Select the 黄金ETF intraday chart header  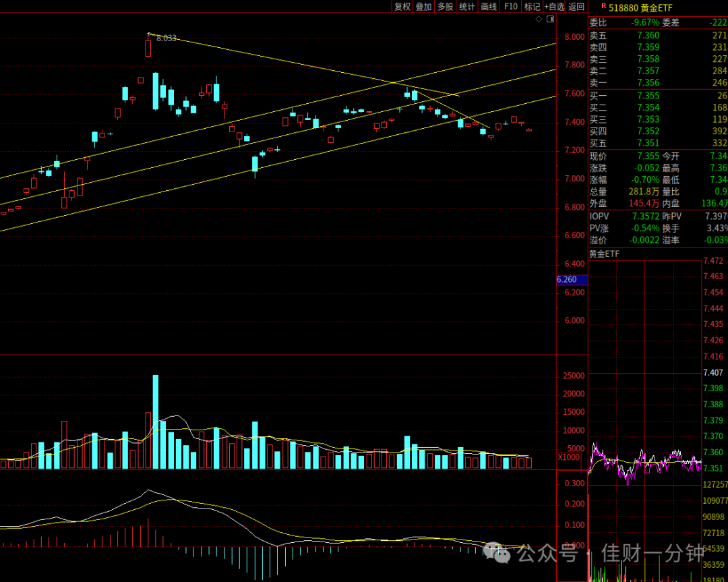point(604,254)
